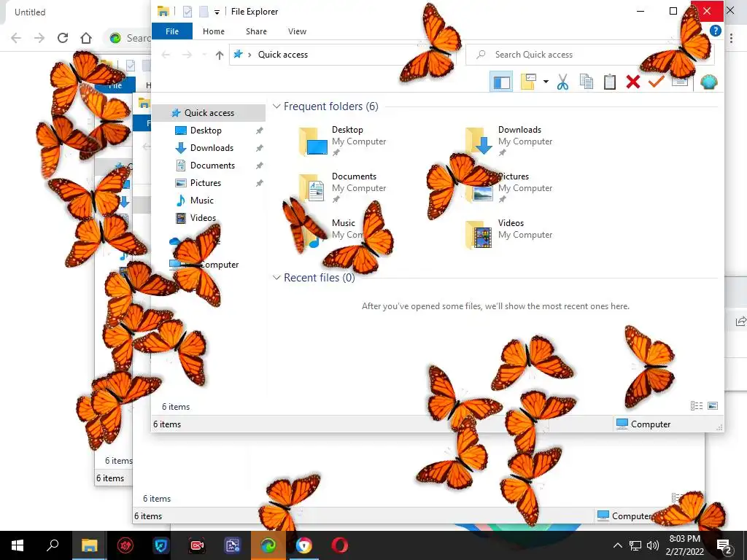Click the Cut scissors icon in File Explorer toolbar
The image size is (747, 560).
click(562, 82)
